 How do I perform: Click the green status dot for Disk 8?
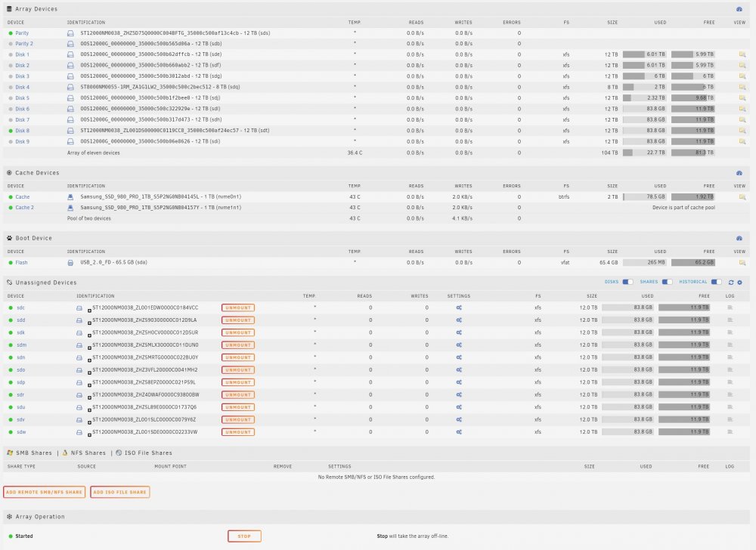click(x=11, y=131)
